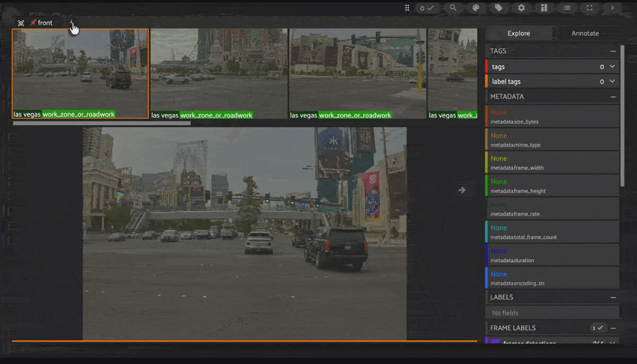
Task: Click metadata.encoding_str field
Action: (x=552, y=278)
